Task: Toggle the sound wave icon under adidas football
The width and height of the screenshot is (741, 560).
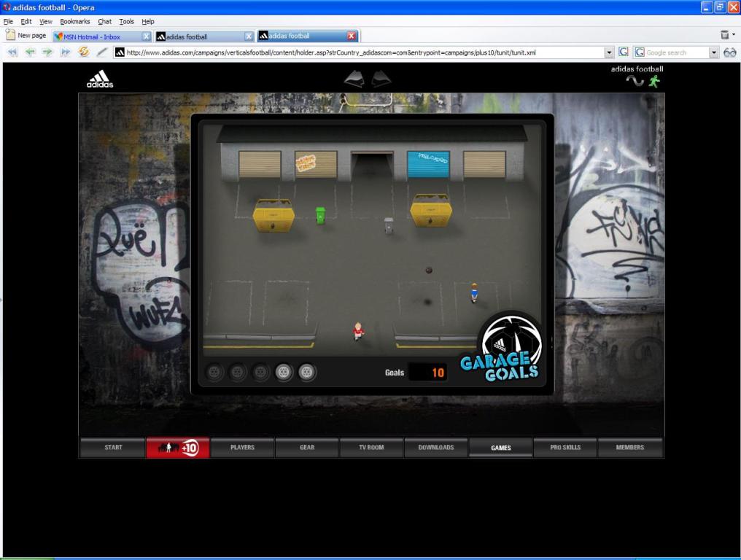Action: 635,81
